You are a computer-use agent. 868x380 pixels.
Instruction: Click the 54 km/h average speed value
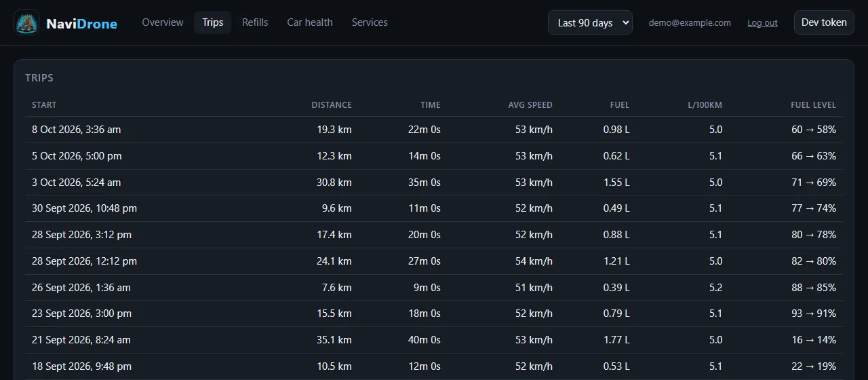(534, 261)
